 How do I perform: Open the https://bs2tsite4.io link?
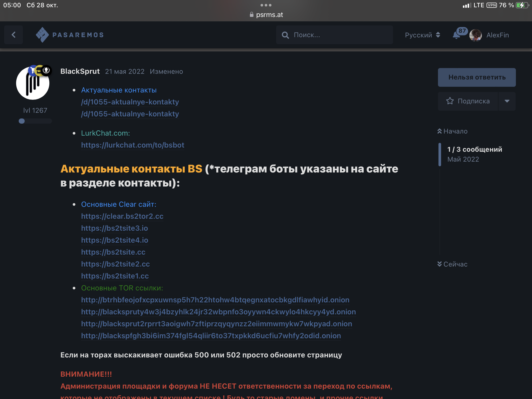(115, 240)
